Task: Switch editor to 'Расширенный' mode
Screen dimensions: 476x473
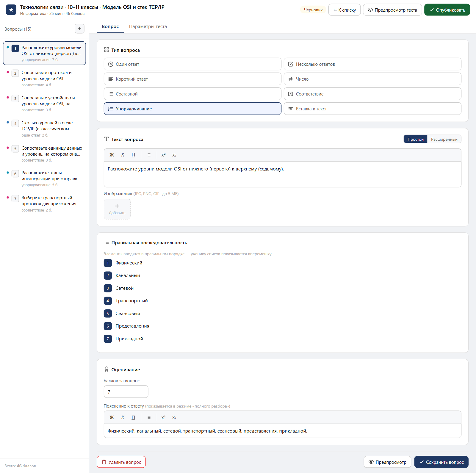Action: [x=444, y=139]
